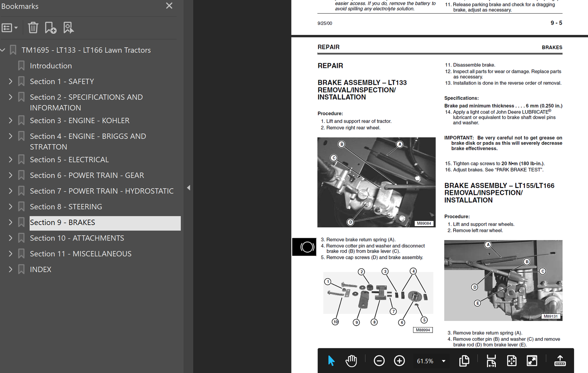This screenshot has height=373, width=588.
Task: Open Section 10 - ATTACHMENTS bookmark
Action: pyautogui.click(x=77, y=238)
